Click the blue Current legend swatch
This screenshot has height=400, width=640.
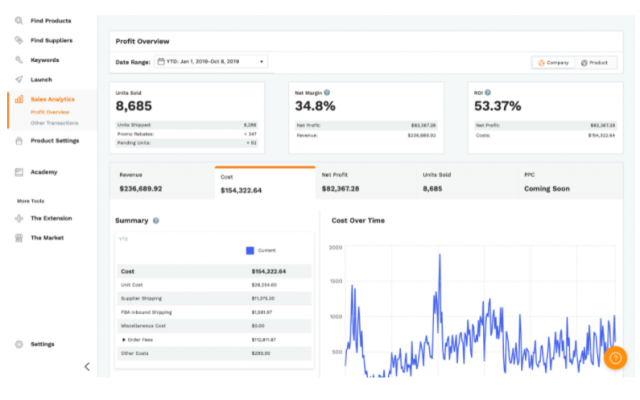click(250, 250)
